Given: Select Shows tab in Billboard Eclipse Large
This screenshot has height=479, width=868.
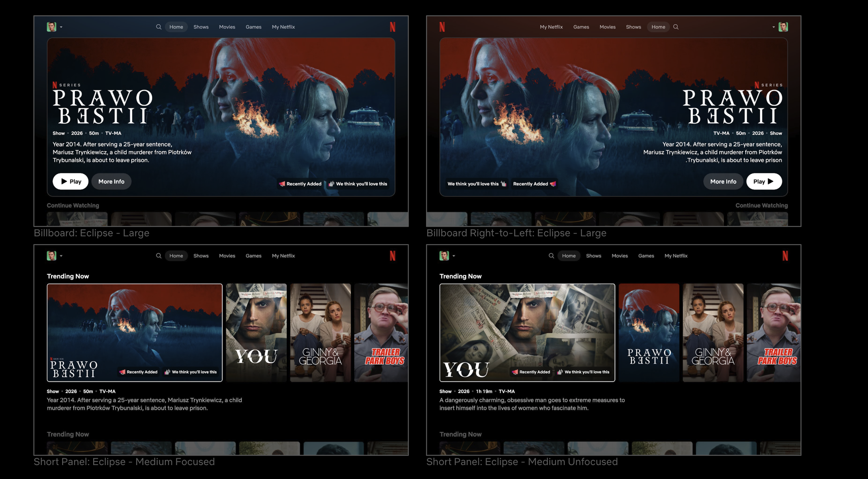Looking at the screenshot, I should (201, 27).
